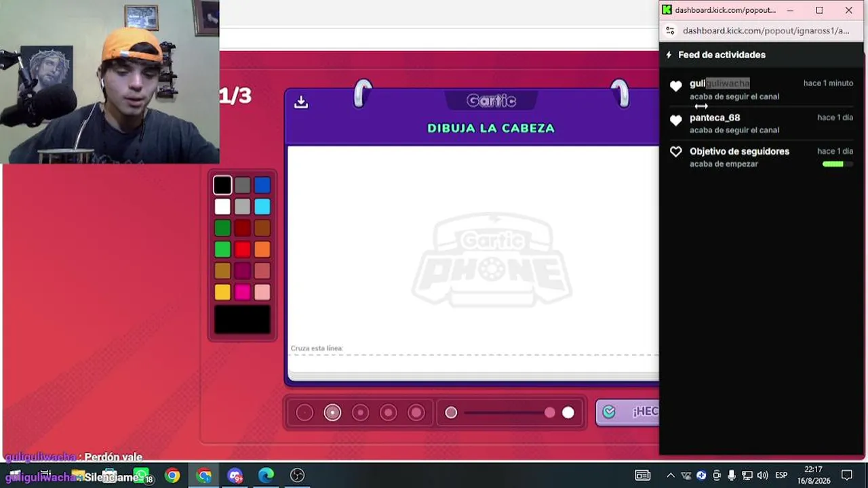Choose the light blue cyan swatch
The height and width of the screenshot is (488, 868).
[262, 207]
